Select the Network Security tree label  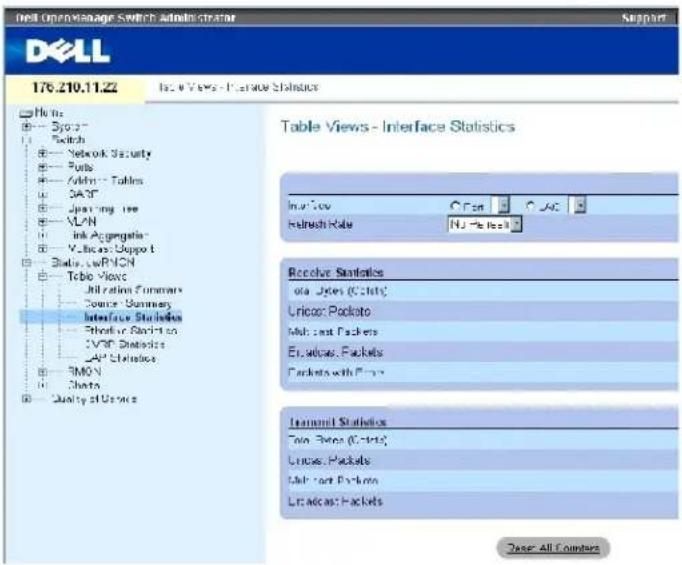[x=110, y=154]
